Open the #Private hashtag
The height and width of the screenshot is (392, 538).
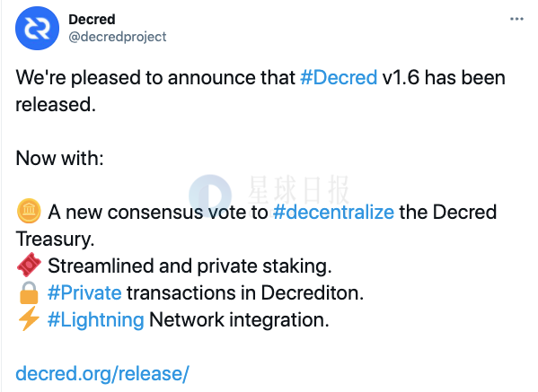(x=84, y=293)
